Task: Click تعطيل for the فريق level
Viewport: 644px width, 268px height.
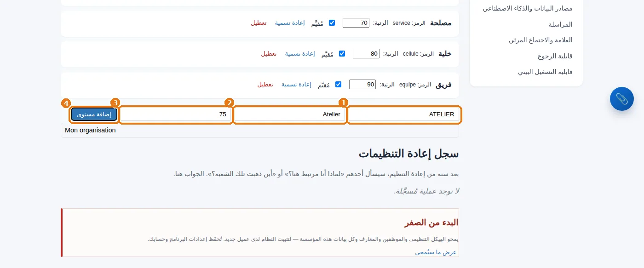Action: point(265,84)
